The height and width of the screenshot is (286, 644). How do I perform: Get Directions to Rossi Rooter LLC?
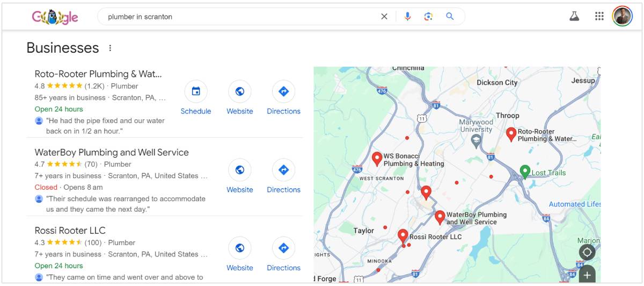coord(284,248)
